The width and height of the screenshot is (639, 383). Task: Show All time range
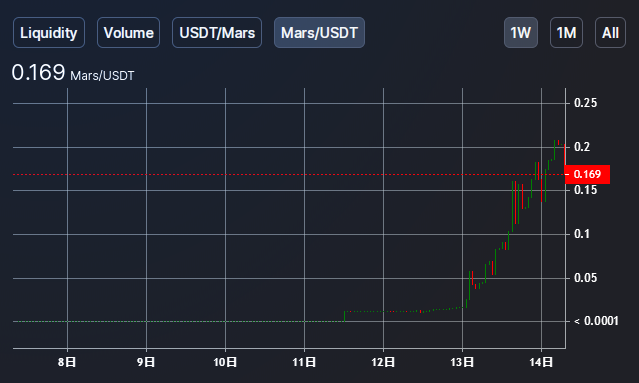pos(610,33)
